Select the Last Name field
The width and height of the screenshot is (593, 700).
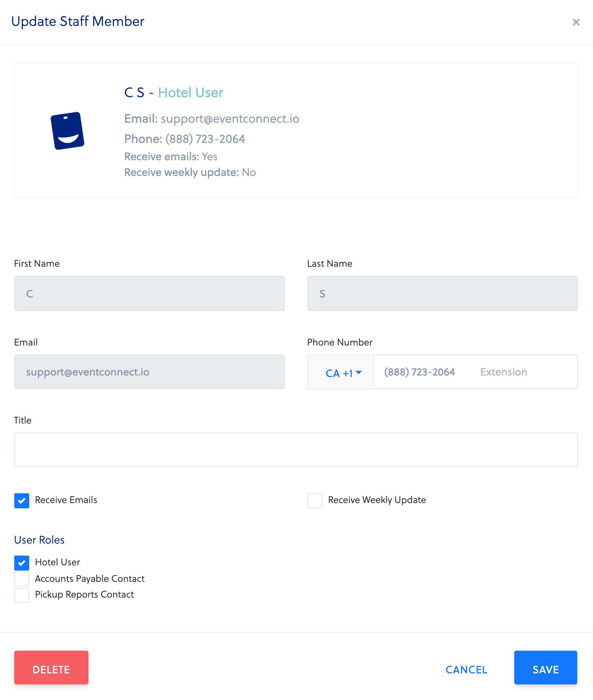(442, 293)
